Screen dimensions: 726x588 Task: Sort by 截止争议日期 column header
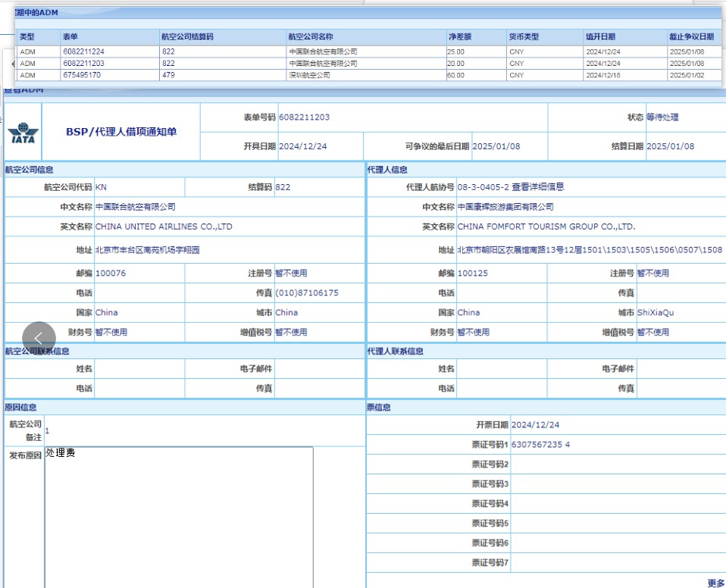pyautogui.click(x=691, y=37)
